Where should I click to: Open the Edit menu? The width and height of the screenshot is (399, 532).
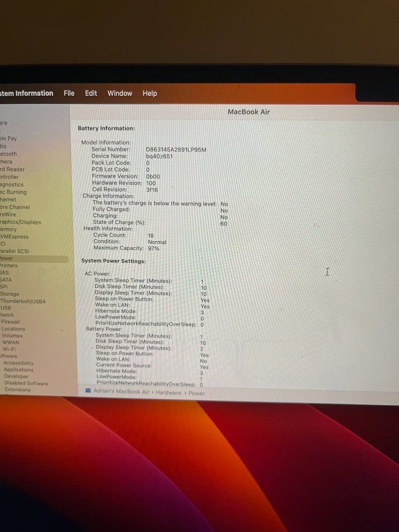tap(91, 93)
